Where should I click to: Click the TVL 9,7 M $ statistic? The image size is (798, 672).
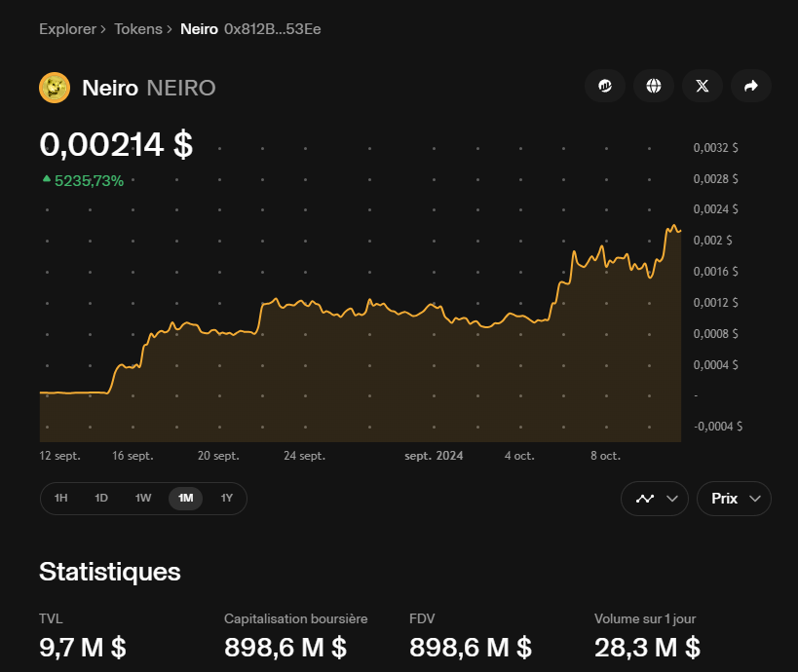83,647
